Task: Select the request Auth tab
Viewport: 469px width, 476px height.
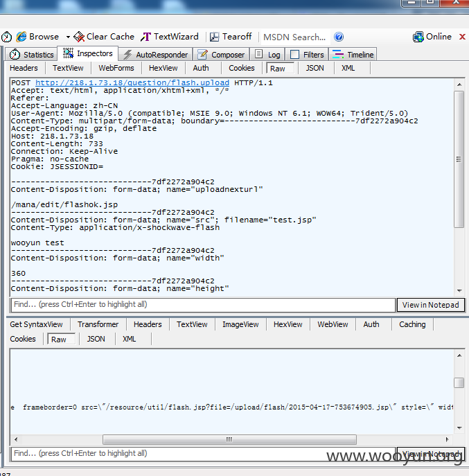Action: 201,68
